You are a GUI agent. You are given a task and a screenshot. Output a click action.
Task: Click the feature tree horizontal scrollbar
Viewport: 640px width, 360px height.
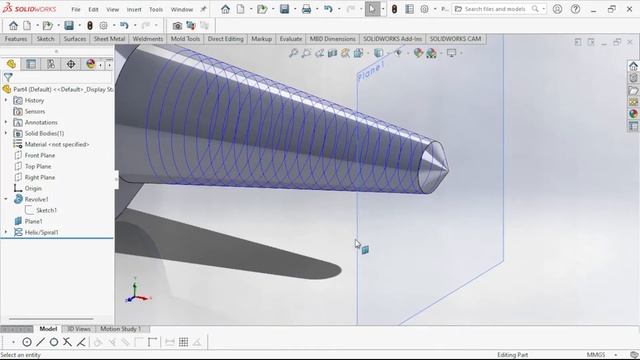pos(51,319)
